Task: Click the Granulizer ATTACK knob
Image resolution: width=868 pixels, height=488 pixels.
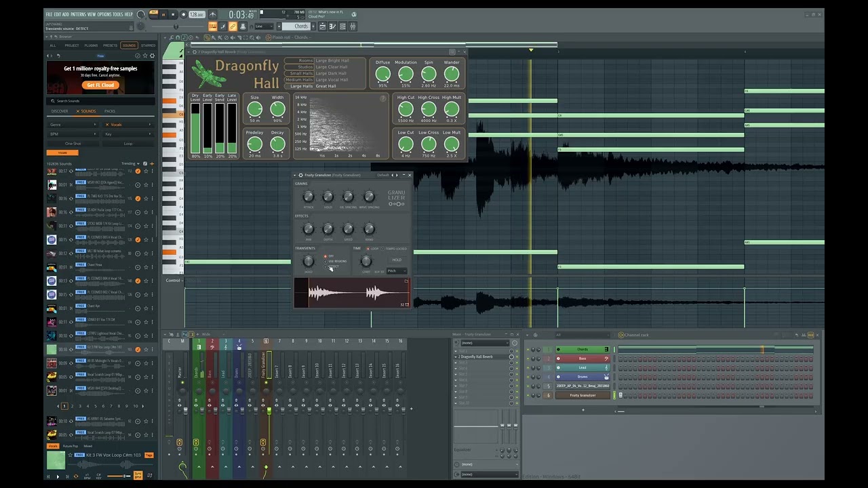Action: (309, 197)
